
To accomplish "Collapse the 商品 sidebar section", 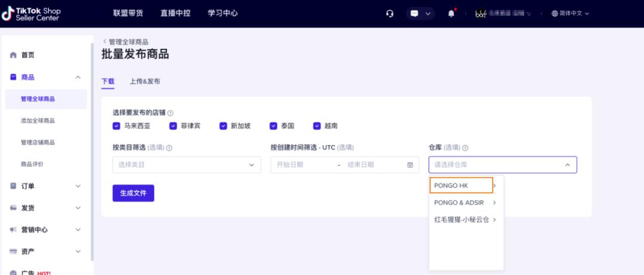I will [x=78, y=78].
